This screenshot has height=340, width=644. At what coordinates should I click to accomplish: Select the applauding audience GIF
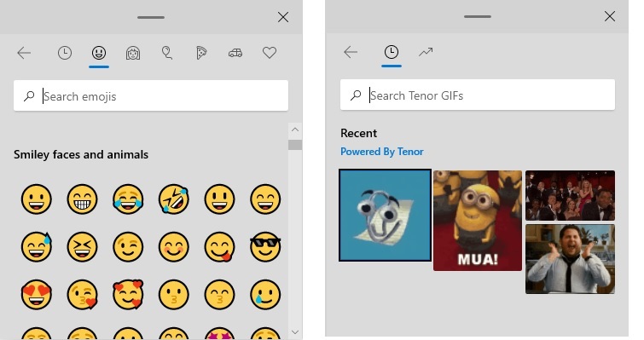point(570,196)
